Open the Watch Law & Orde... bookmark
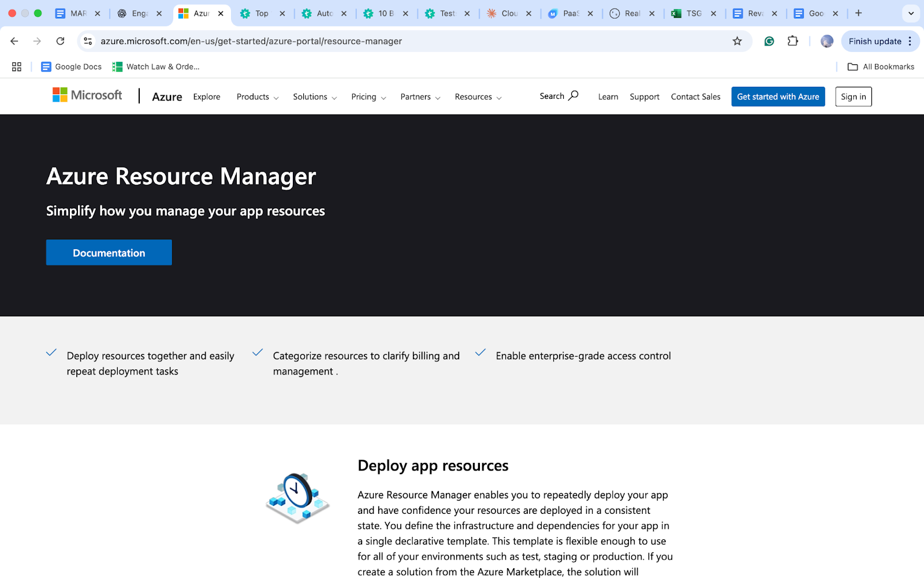The width and height of the screenshot is (924, 578). click(x=156, y=67)
